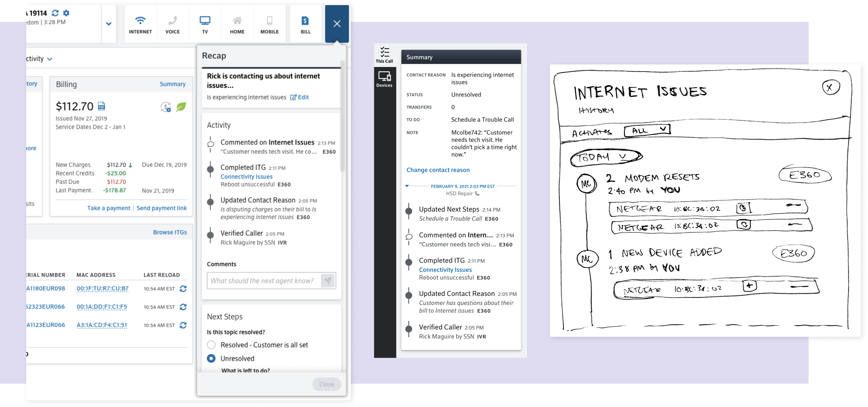This screenshot has width=868, height=407.
Task: Reload the 00:1F:TU:R7:CU:B7 device
Action: (183, 289)
